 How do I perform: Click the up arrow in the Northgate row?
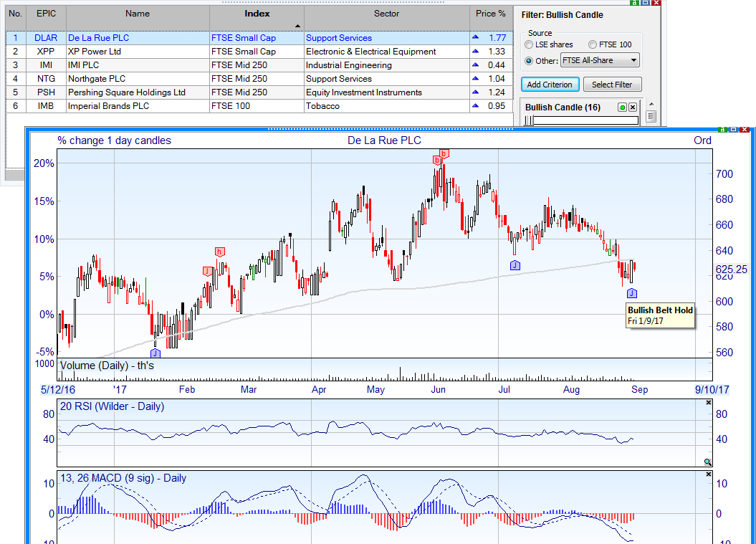pos(475,78)
